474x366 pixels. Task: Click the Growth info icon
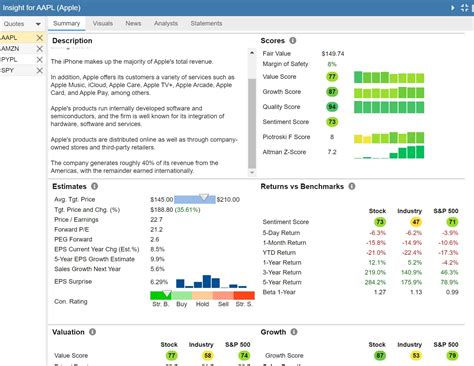pos(294,332)
